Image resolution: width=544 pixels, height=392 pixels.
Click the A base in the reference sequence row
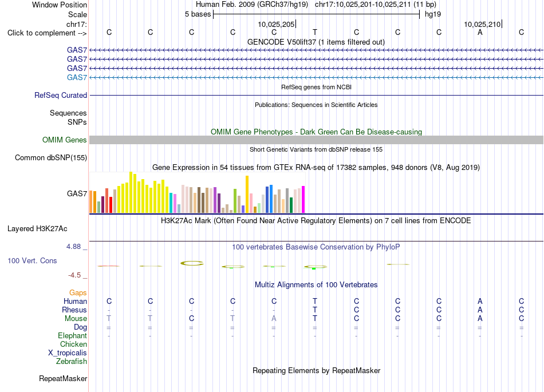click(480, 32)
